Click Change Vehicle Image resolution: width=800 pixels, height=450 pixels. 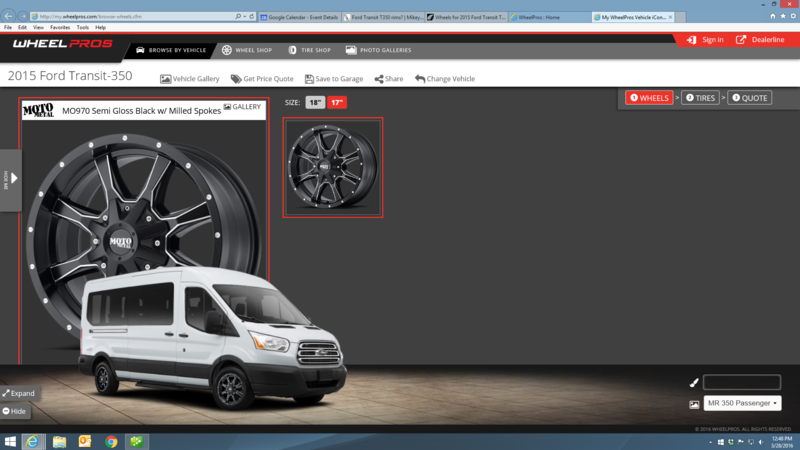coord(445,79)
